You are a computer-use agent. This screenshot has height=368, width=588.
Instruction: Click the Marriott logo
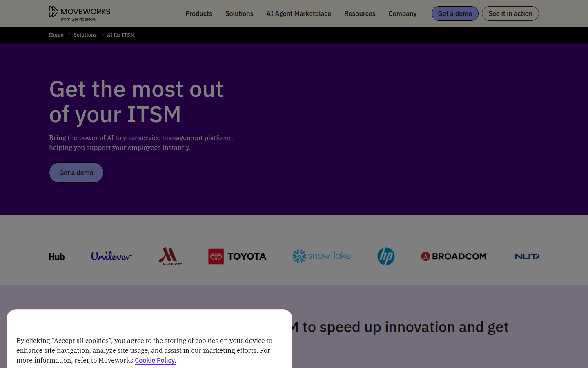point(170,256)
